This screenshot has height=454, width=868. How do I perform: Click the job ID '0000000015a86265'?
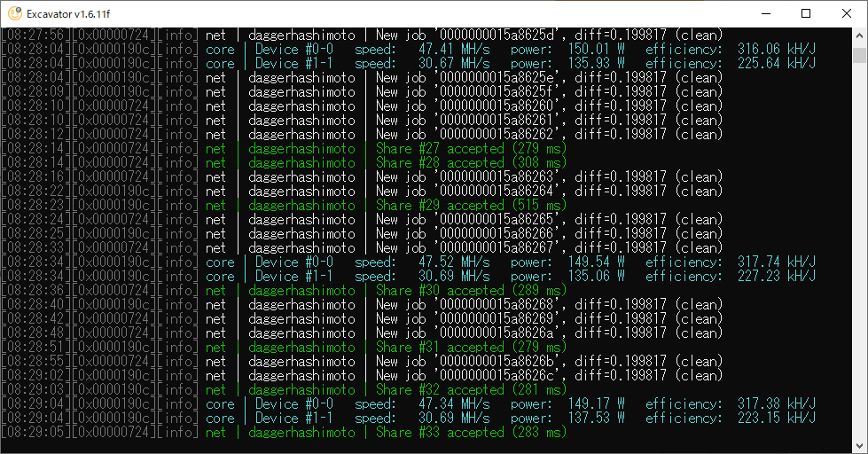[x=500, y=219]
